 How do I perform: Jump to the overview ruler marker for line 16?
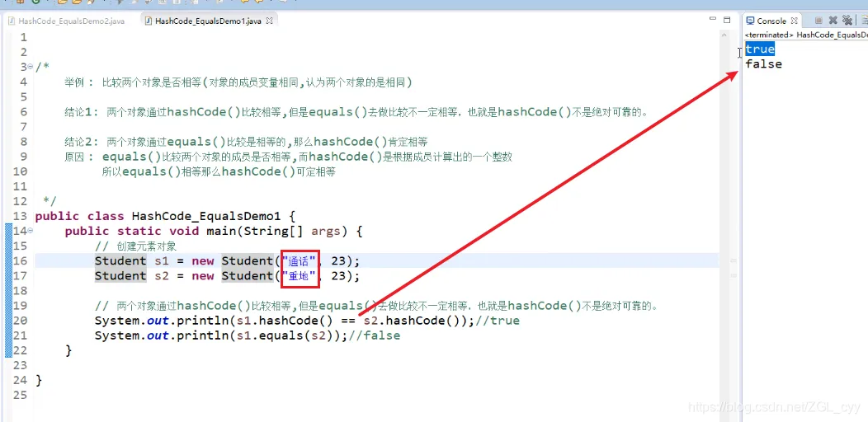[x=733, y=260]
